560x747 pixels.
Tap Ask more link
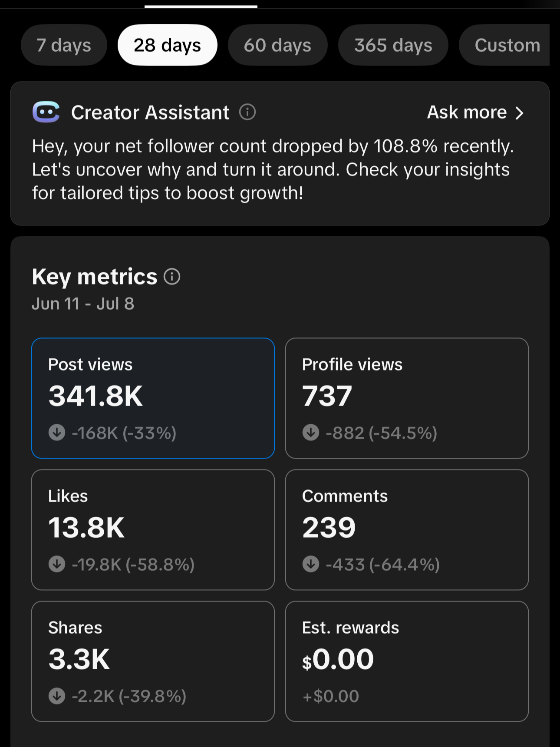pyautogui.click(x=467, y=112)
